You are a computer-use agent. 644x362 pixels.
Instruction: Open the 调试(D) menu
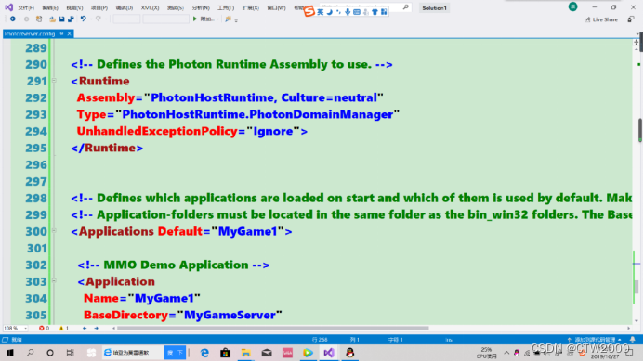[124, 7]
